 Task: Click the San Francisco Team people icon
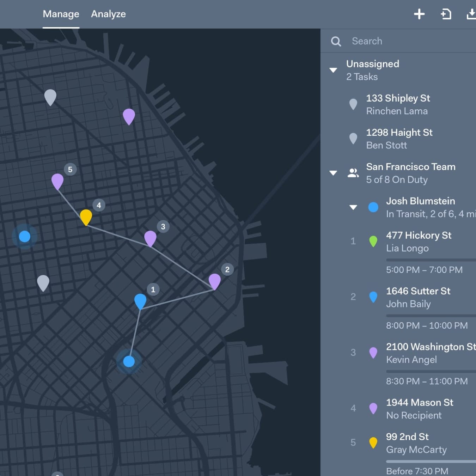click(x=354, y=173)
